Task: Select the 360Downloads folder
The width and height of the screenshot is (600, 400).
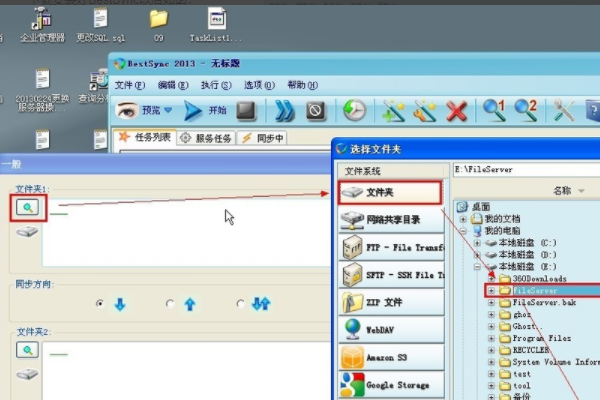Action: tap(539, 278)
